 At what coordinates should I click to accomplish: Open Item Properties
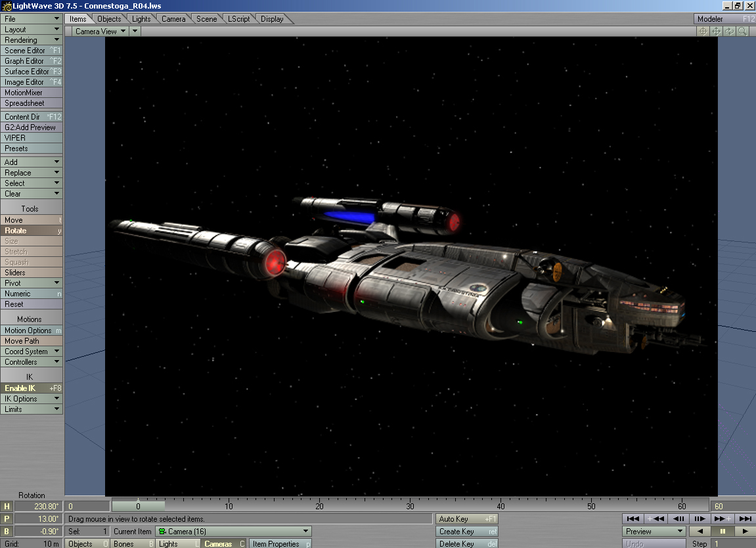(280, 543)
